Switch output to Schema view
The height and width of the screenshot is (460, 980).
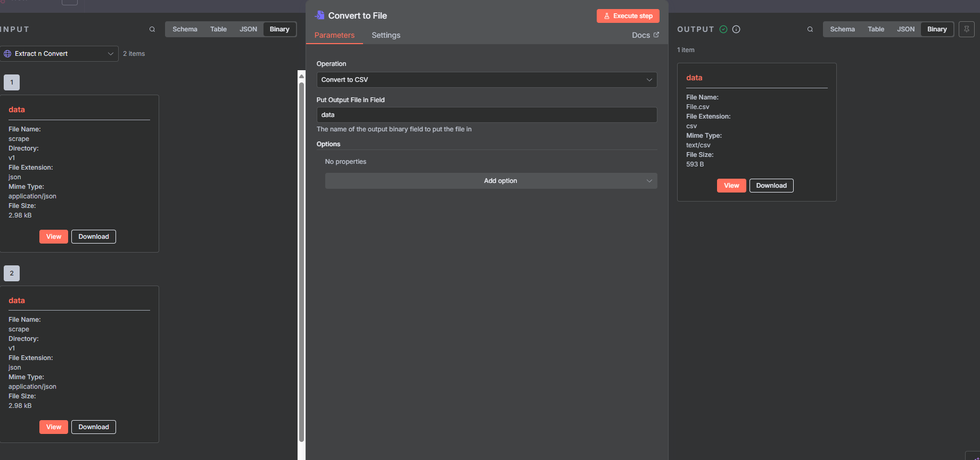(x=842, y=29)
